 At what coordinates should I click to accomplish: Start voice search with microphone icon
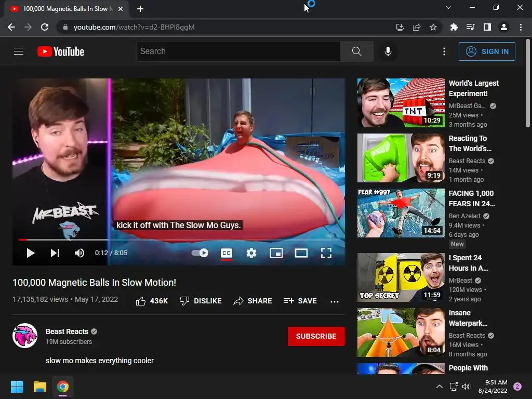point(388,51)
